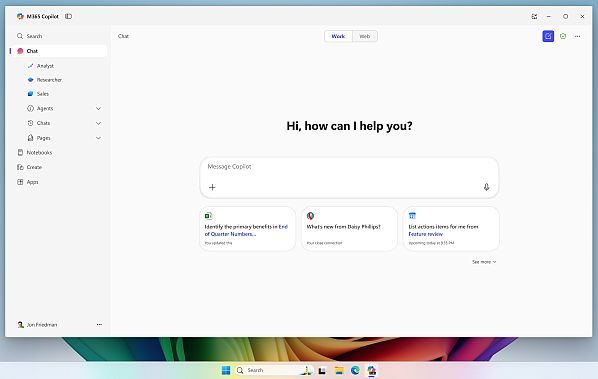598x379 pixels.
Task: Open Notebooks in sidebar
Action: pyautogui.click(x=35, y=153)
